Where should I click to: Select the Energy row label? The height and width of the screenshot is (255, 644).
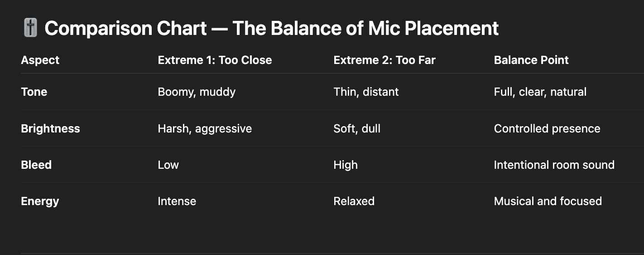tap(40, 201)
